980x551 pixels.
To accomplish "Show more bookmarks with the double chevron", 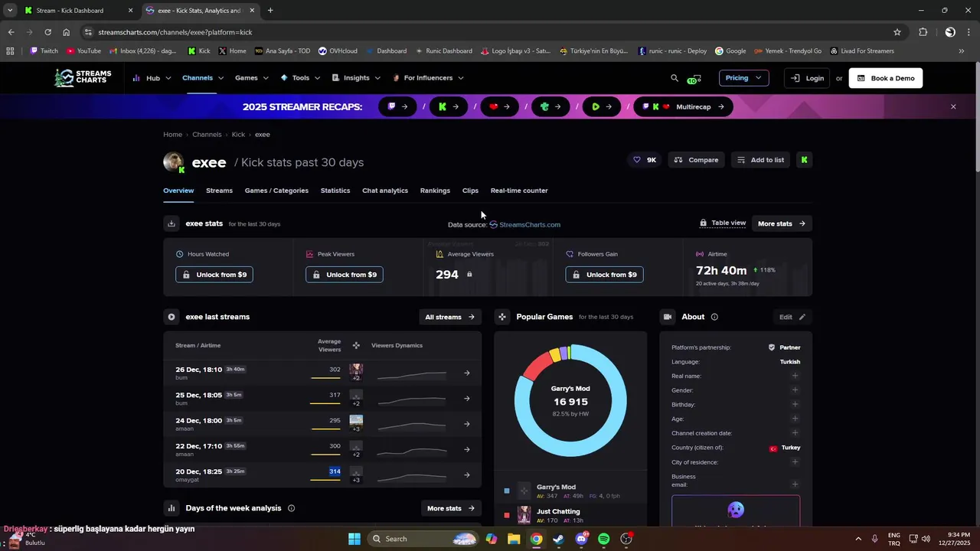I will click(962, 51).
